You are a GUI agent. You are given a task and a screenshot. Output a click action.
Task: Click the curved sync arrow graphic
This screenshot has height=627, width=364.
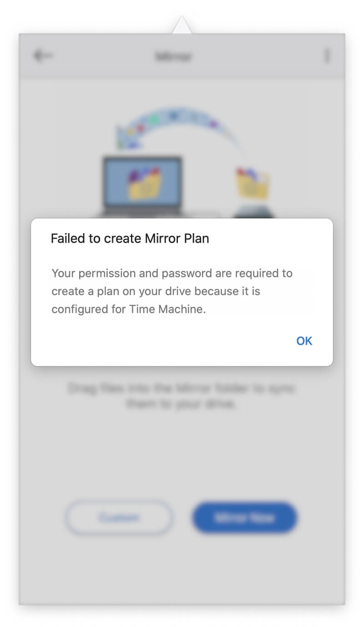click(177, 127)
